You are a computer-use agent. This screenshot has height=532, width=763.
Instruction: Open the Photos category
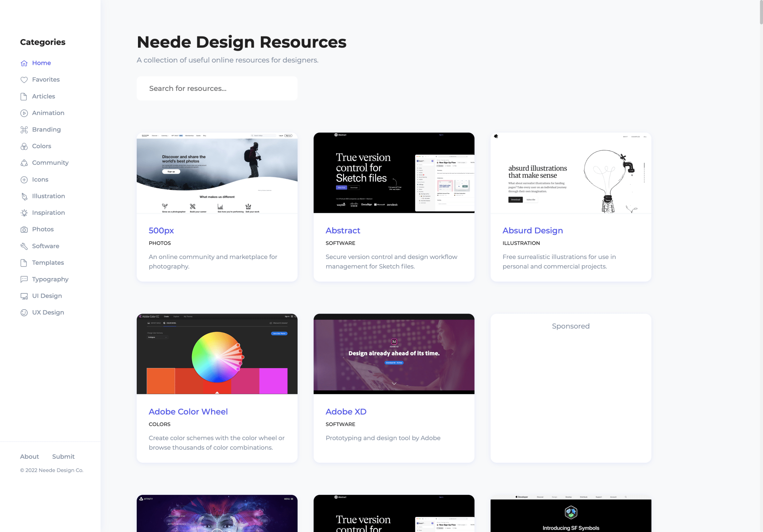click(43, 229)
